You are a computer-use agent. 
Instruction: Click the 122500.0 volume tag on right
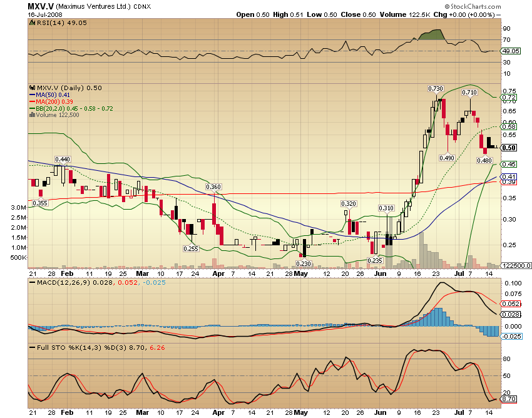coord(516,266)
